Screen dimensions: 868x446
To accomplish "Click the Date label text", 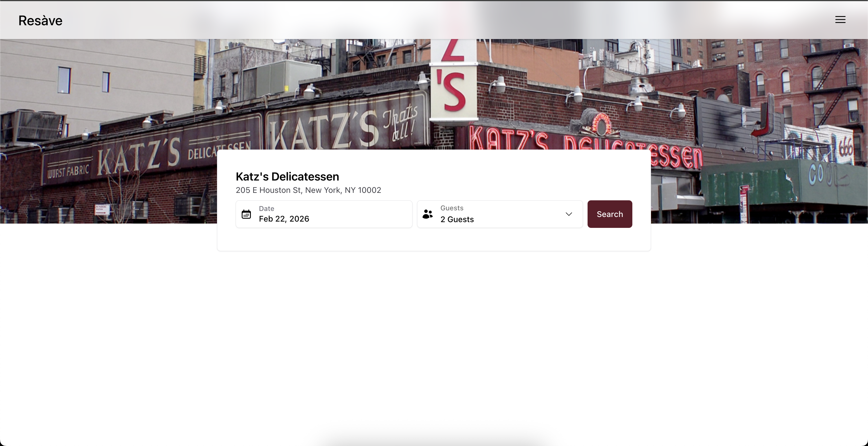I will [266, 209].
